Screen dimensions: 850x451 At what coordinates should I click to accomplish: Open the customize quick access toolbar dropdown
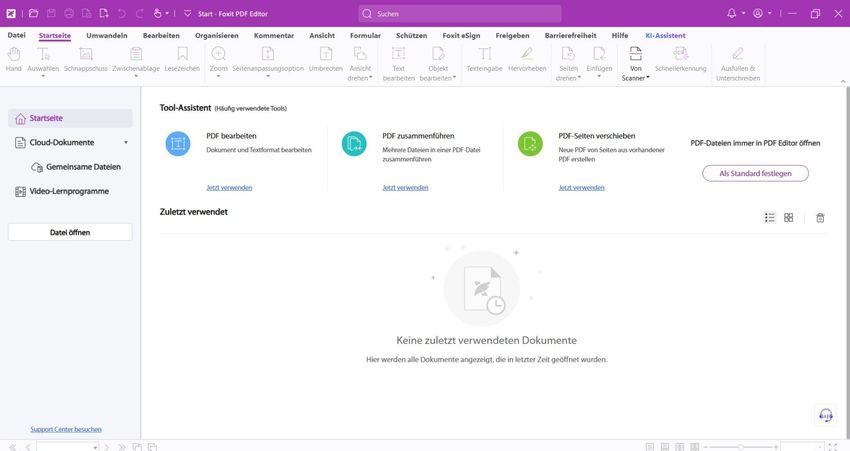pyautogui.click(x=188, y=14)
